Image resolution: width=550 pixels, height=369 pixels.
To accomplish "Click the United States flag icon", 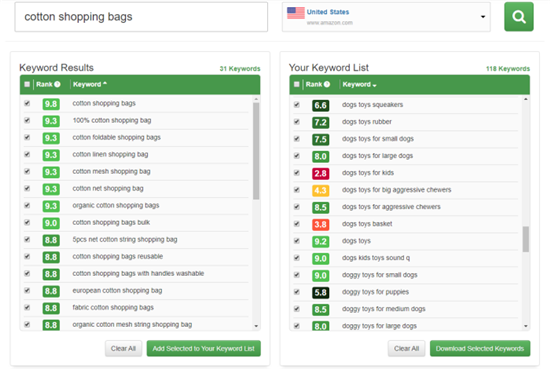I will [296, 13].
